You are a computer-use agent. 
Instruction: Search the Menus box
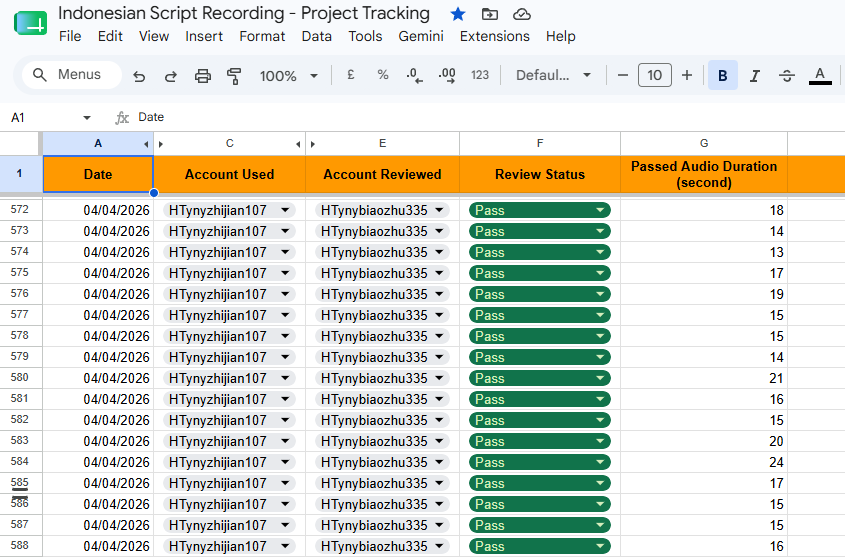(x=72, y=74)
